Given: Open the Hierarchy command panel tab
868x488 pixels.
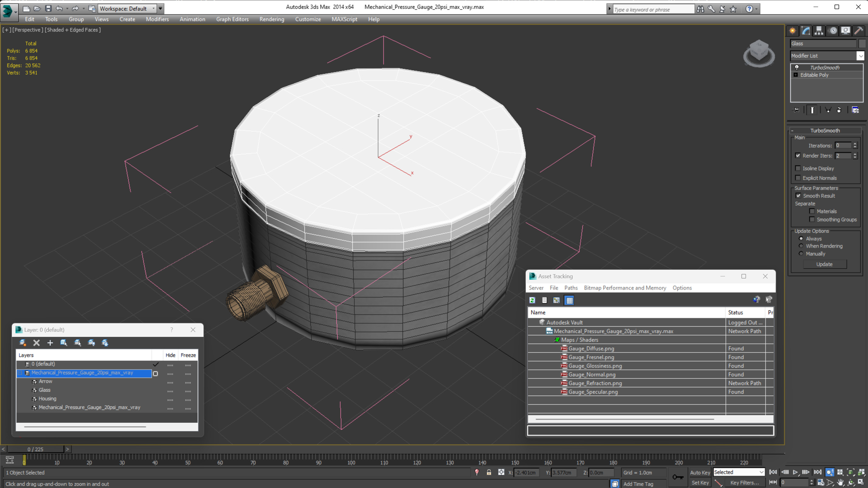Looking at the screenshot, I should pyautogui.click(x=819, y=31).
